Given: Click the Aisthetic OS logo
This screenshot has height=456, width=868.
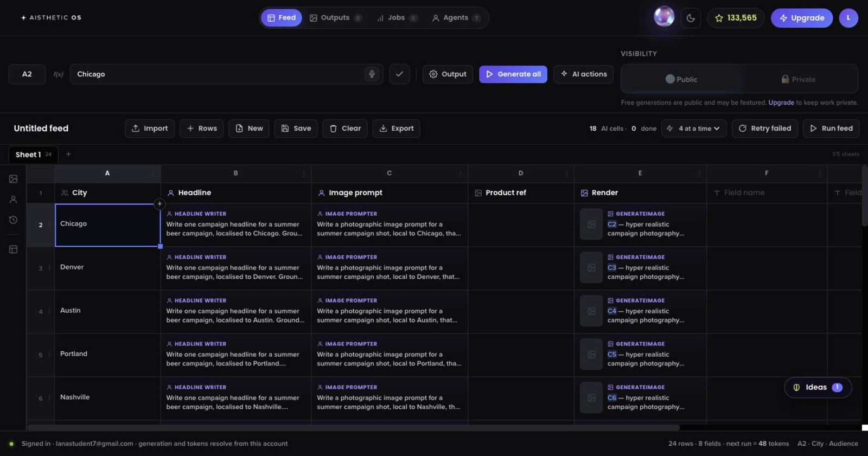Looking at the screenshot, I should click(51, 18).
